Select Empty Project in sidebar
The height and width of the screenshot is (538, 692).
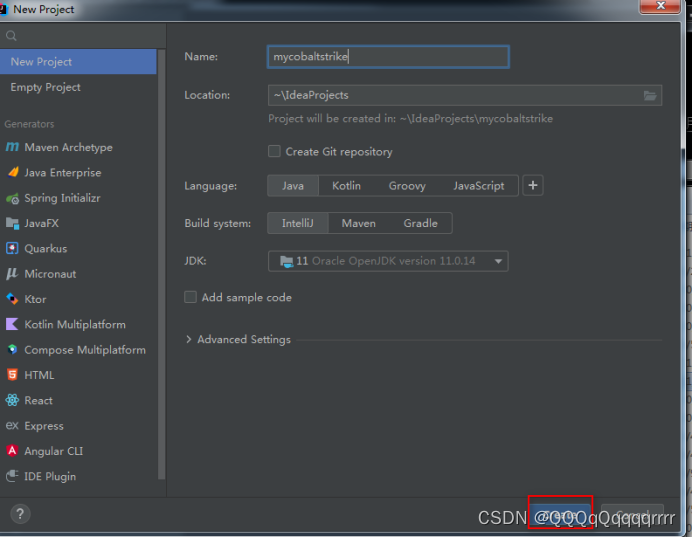tap(78, 87)
